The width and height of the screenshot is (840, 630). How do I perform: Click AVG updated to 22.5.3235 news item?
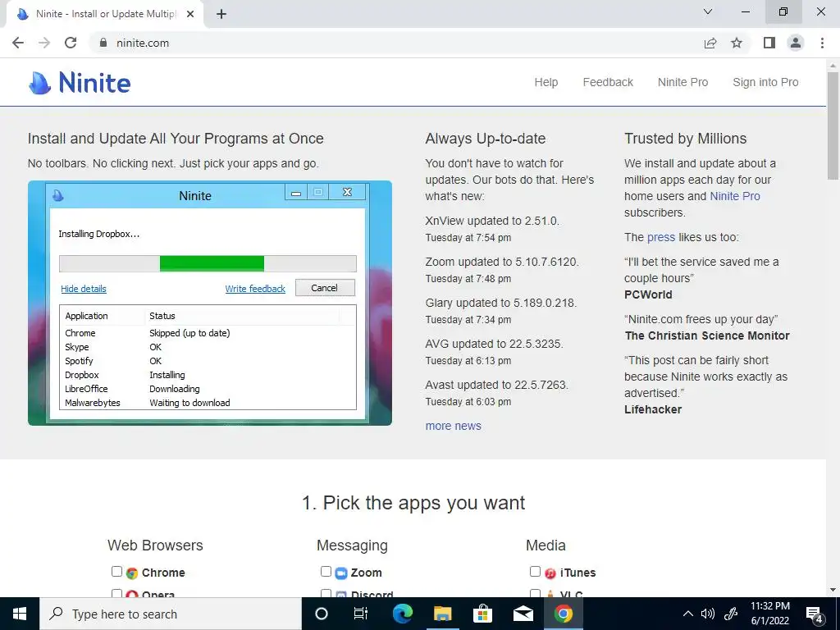pos(495,344)
